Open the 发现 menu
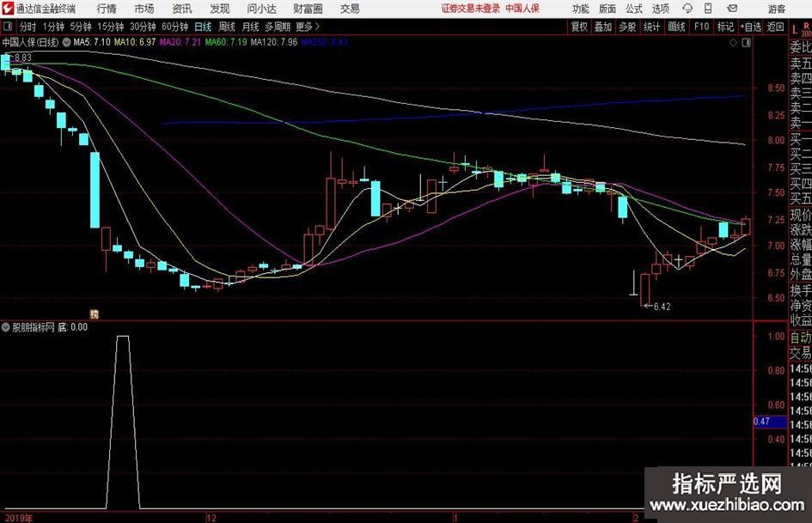812x523 pixels. (x=220, y=9)
